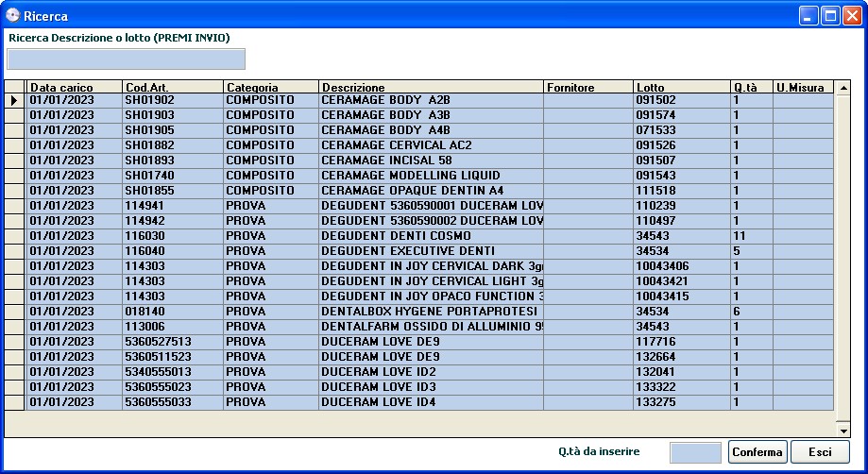Click the U.Misura column header
Image resolution: width=868 pixels, height=474 pixels.
tap(803, 87)
